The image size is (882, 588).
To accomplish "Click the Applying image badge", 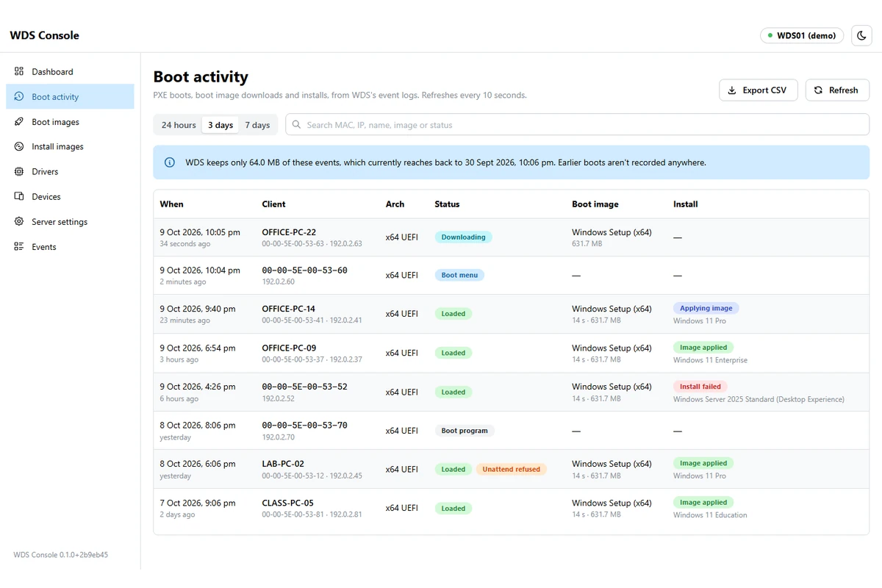I will 706,308.
